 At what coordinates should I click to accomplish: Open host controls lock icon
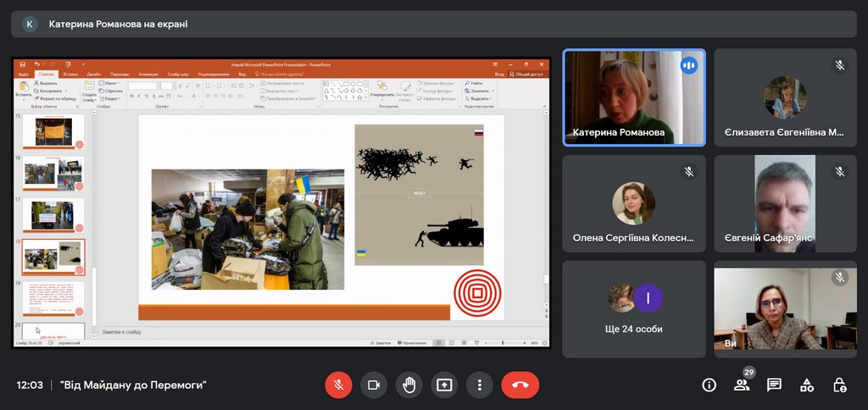pos(839,385)
